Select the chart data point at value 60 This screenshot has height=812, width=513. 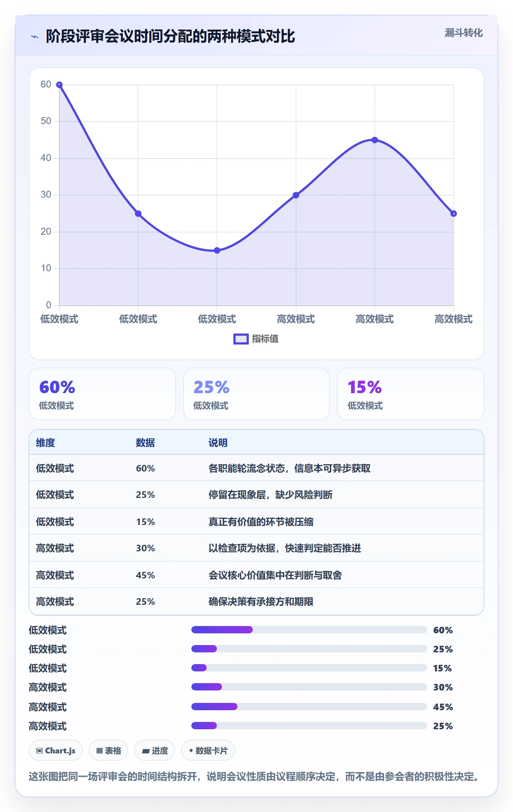coord(59,85)
